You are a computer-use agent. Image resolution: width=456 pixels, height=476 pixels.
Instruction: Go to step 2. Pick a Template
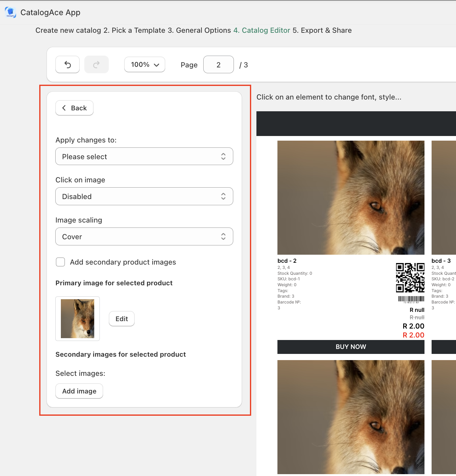(134, 30)
